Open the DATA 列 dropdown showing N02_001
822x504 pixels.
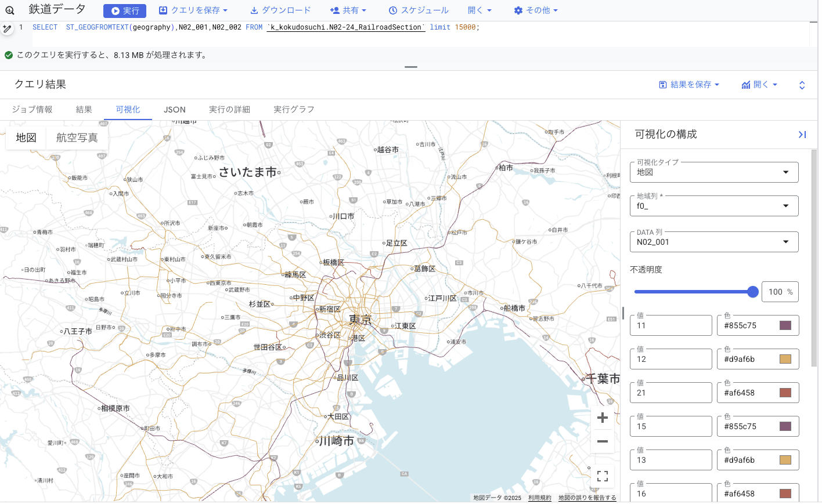tap(714, 242)
